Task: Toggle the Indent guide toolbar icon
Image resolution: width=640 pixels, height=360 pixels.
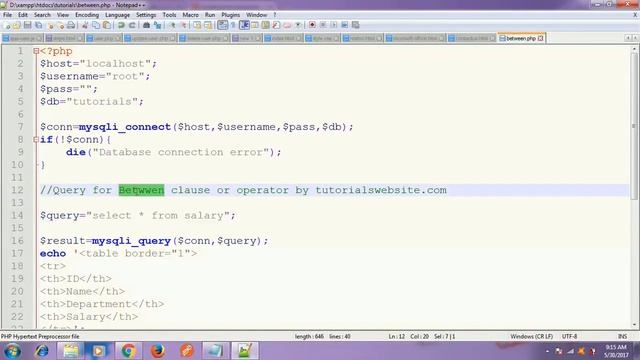Action: click(244, 25)
